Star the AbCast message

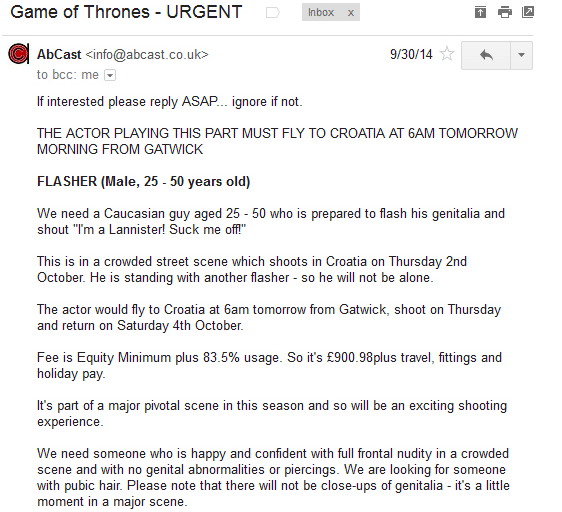click(447, 54)
